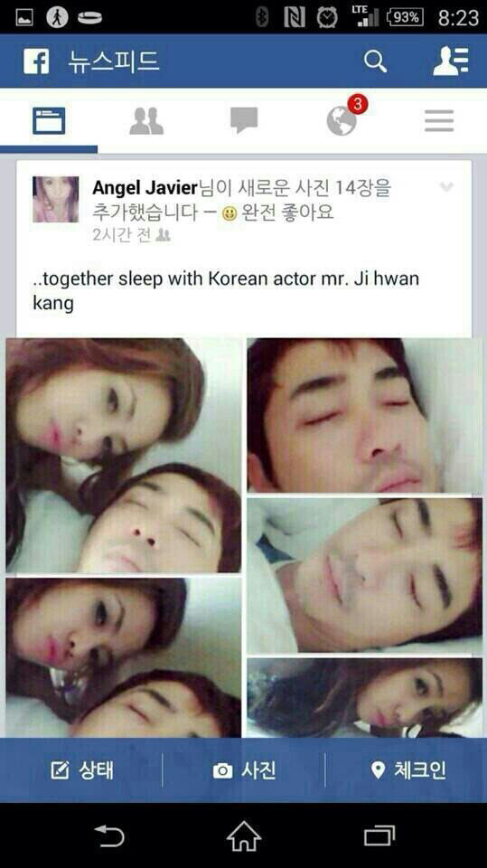Open the top-right photo in the post
The width and height of the screenshot is (487, 868).
point(365,415)
